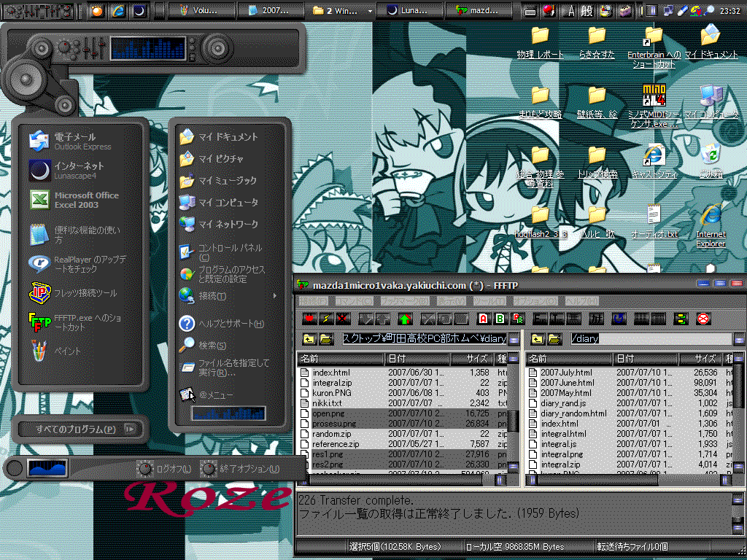Viewport: 747px width, 560px height.
Task: Toggle synchronized folder movement button
Action: pyautogui.click(x=681, y=319)
